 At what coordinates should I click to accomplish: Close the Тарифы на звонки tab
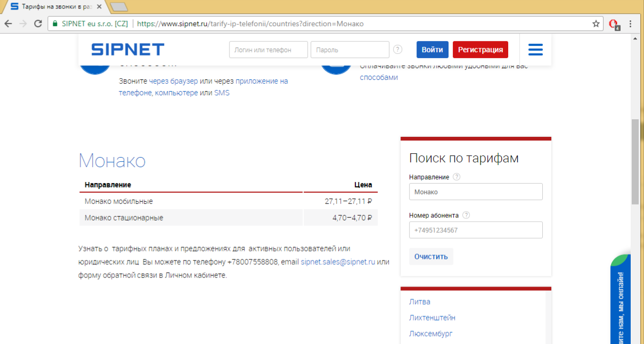pyautogui.click(x=99, y=6)
